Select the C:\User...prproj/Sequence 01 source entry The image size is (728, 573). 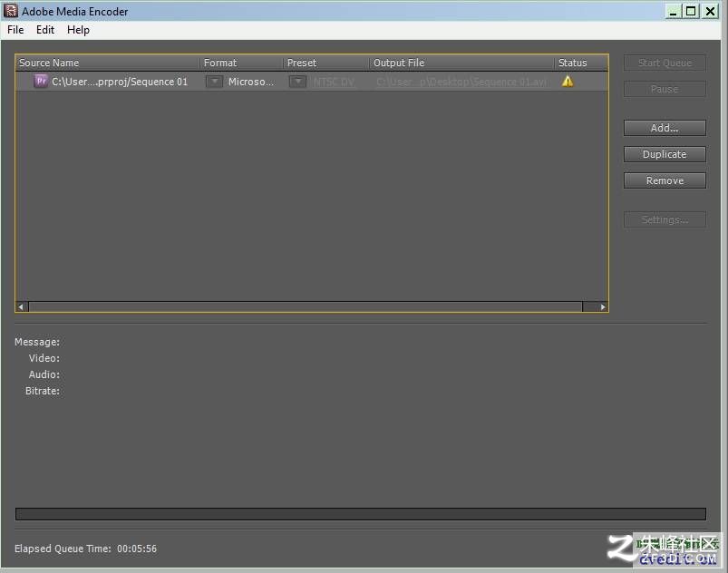pos(120,82)
